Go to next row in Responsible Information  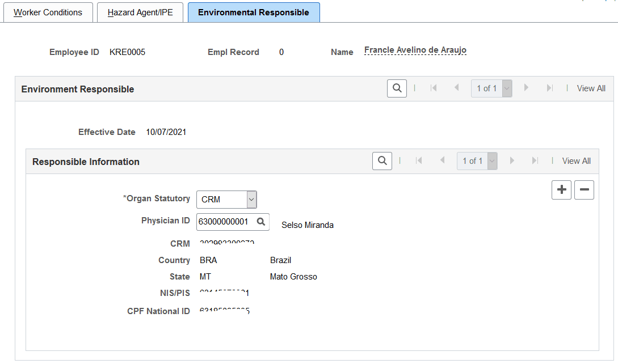coord(512,161)
